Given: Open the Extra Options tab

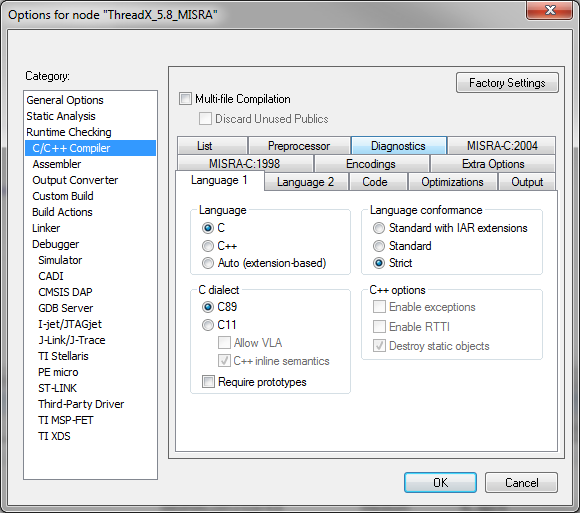Looking at the screenshot, I should click(493, 163).
